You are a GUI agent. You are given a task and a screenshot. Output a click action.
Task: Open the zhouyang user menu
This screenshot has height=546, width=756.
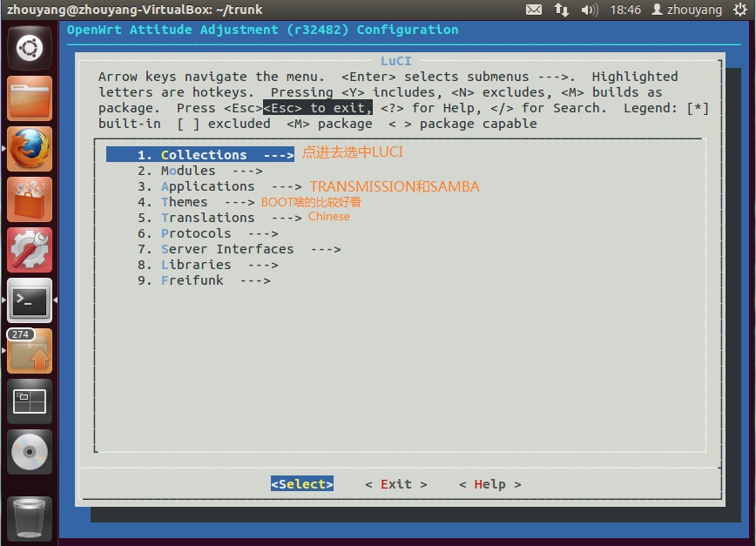[x=687, y=10]
